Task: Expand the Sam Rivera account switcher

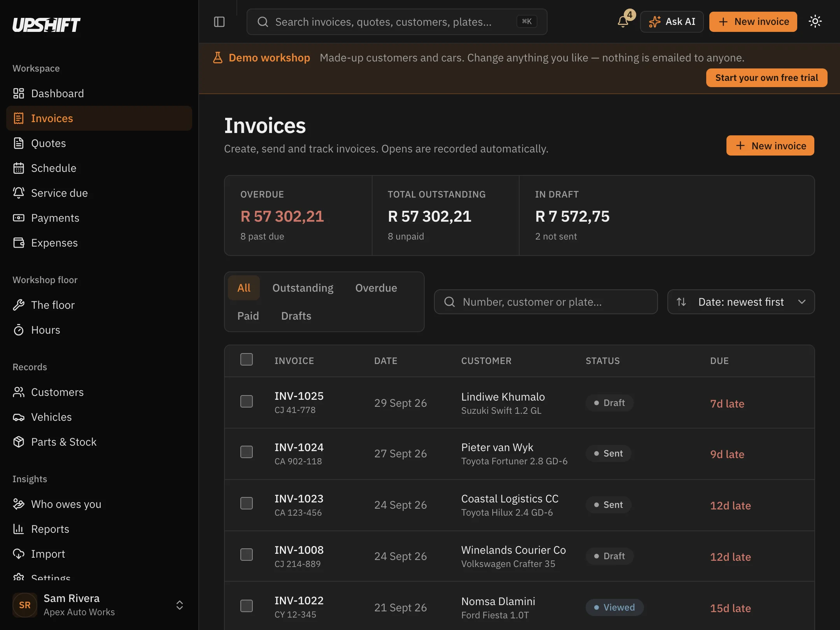Action: point(99,605)
